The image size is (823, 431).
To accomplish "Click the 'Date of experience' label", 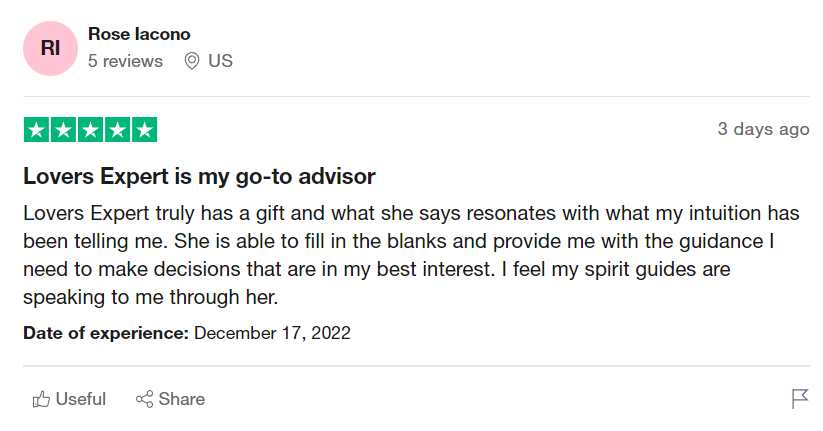I will click(x=106, y=333).
